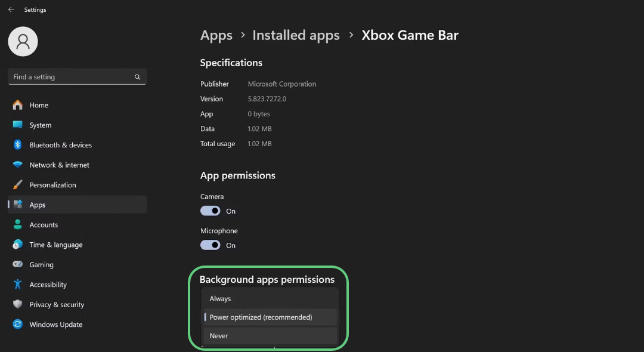
Task: Open the Apps breadcrumb link
Action: coord(216,35)
